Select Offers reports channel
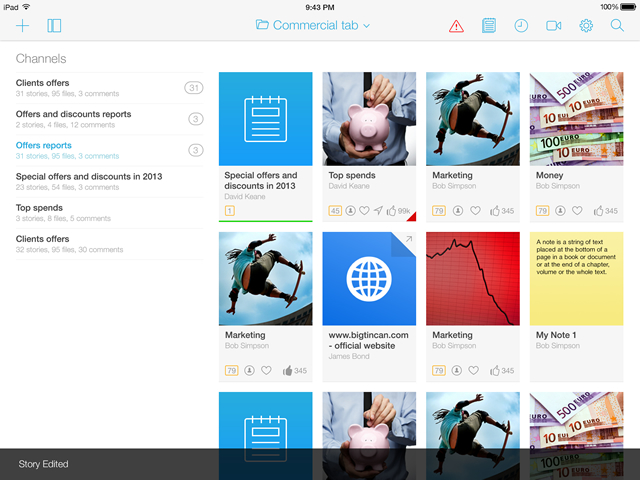This screenshot has height=480, width=640. [109, 150]
